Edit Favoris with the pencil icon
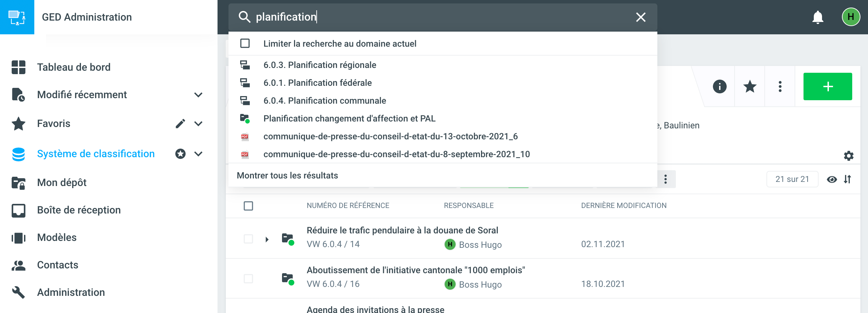Viewport: 868px width, 313px height. tap(180, 124)
